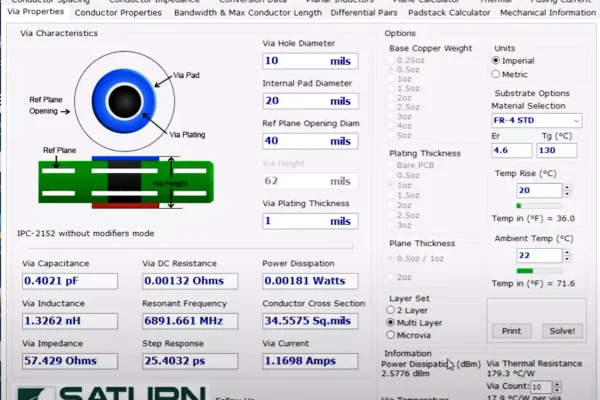Click the disabled Via Height field
The height and width of the screenshot is (400, 600).
pos(310,181)
